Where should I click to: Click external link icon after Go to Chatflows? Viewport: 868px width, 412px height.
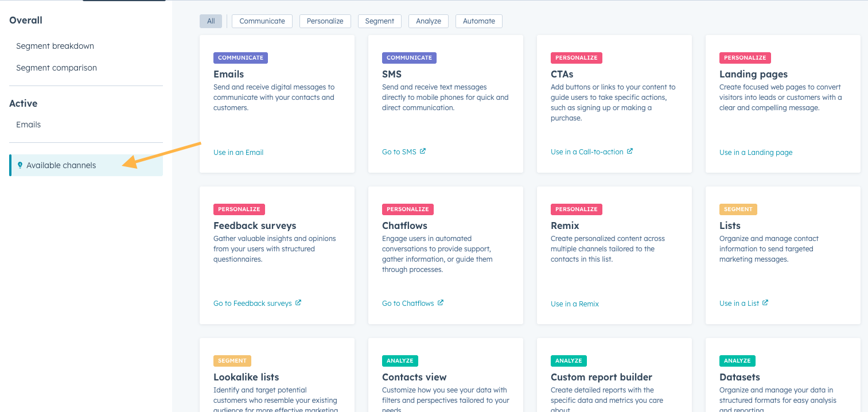441,303
